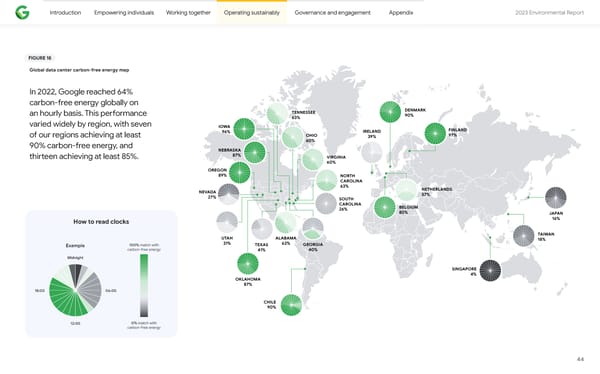
Task: Click the Belgium clock icon
Action: point(385,207)
